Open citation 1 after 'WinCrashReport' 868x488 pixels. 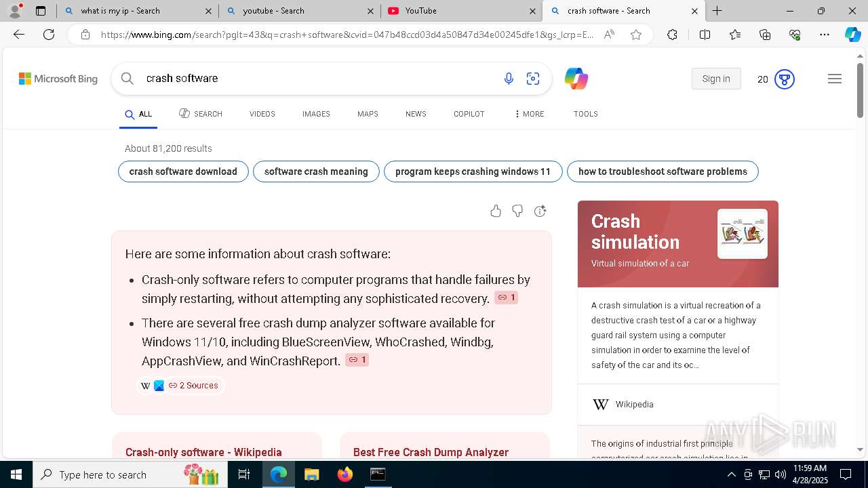pos(357,360)
